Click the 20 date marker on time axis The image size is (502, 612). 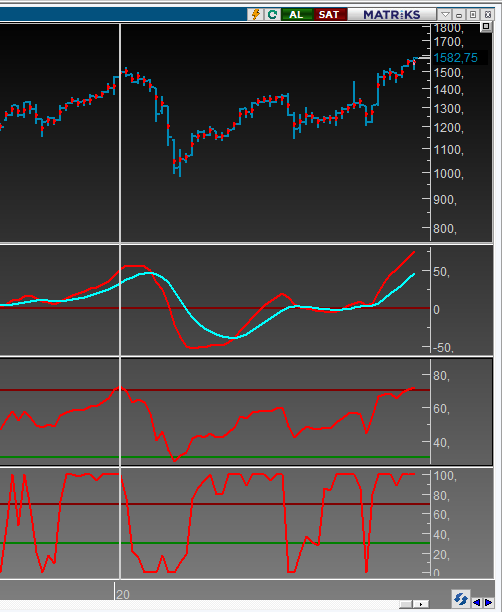[123, 594]
